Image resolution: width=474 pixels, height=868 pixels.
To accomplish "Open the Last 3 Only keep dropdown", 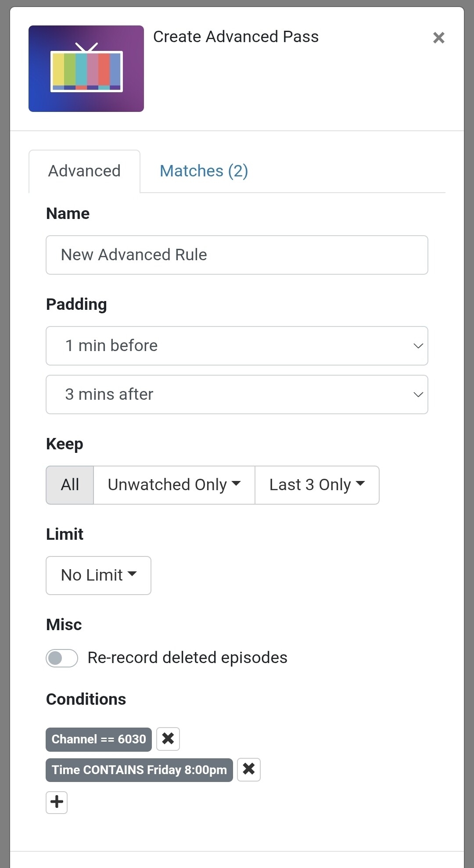I will click(x=317, y=485).
